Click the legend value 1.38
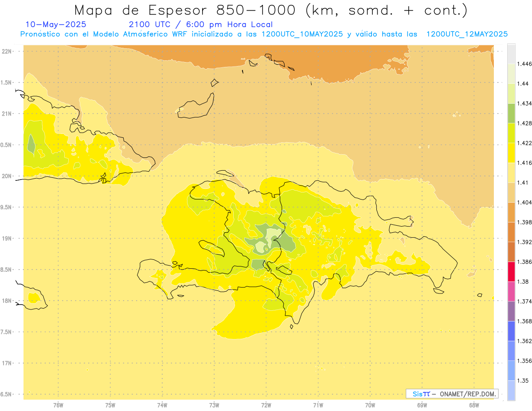Image resolution: width=532 pixels, height=411 pixels. 523,282
